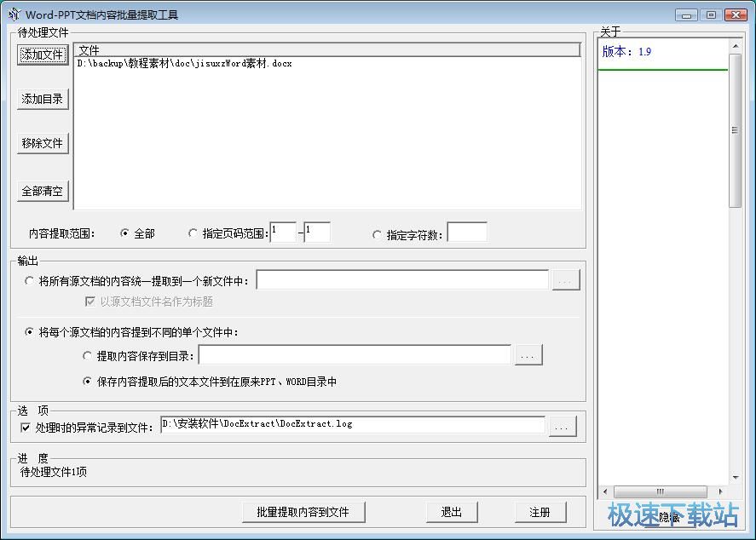Screen dimensions: 756x540
Task: Click the application icon in the title bar
Action: tap(14, 14)
